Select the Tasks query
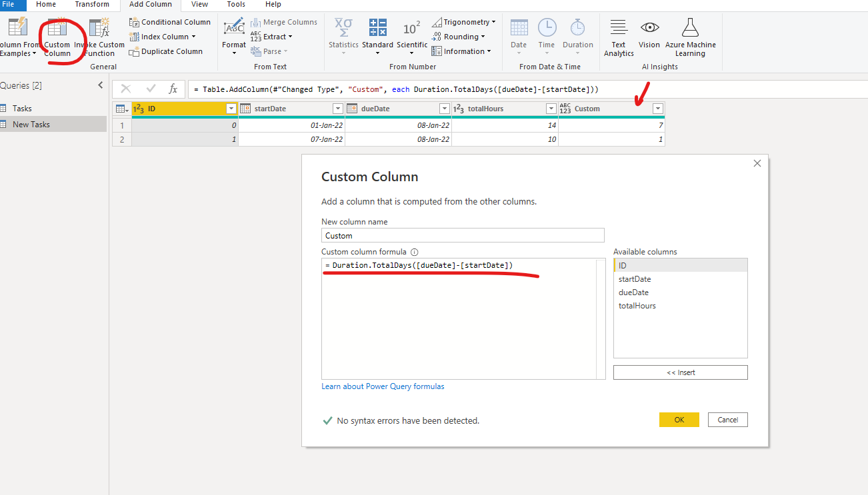Image resolution: width=868 pixels, height=495 pixels. 53,108
